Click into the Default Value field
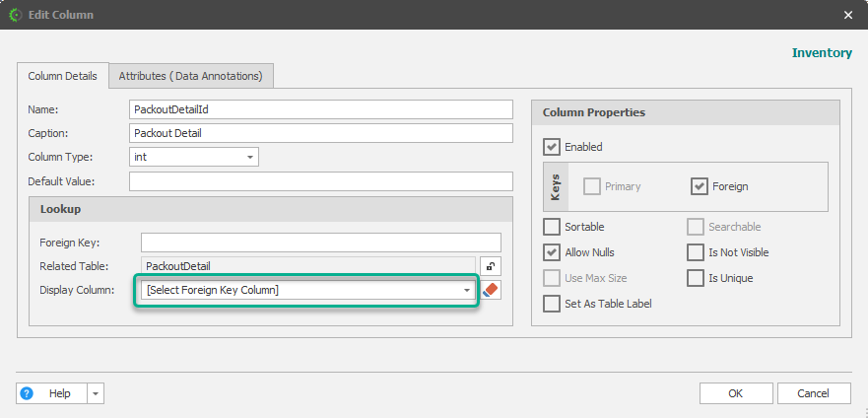Image resolution: width=868 pixels, height=418 pixels. [x=321, y=181]
